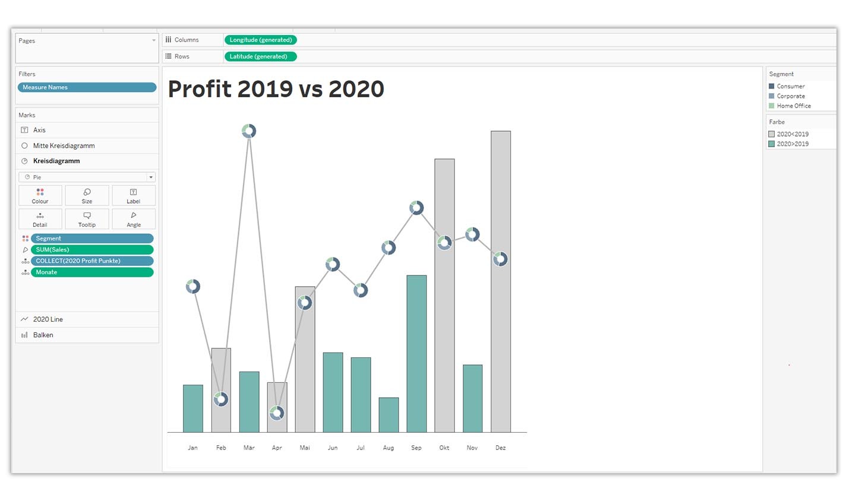The width and height of the screenshot is (846, 504).
Task: Select the Axis marks layer
Action: tap(87, 130)
